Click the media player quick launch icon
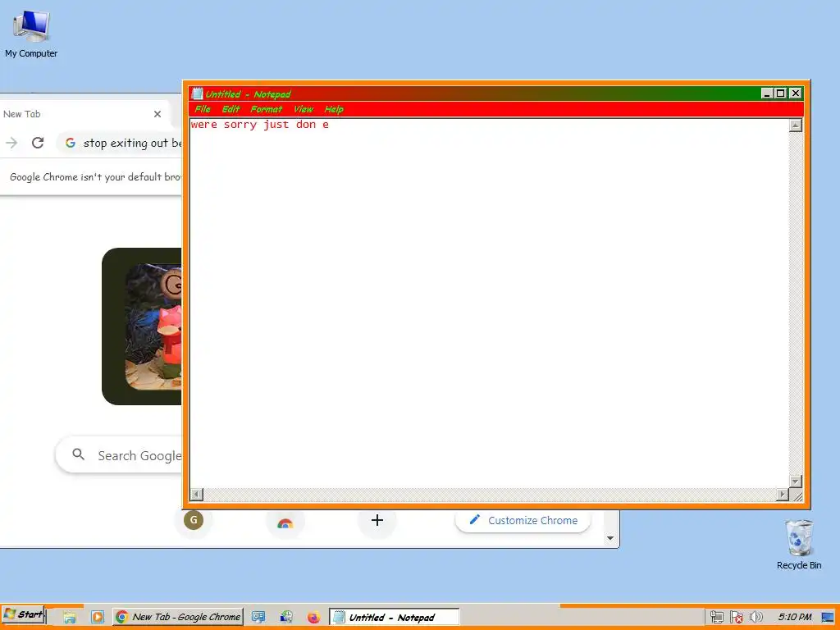The height and width of the screenshot is (630, 840). [97, 617]
